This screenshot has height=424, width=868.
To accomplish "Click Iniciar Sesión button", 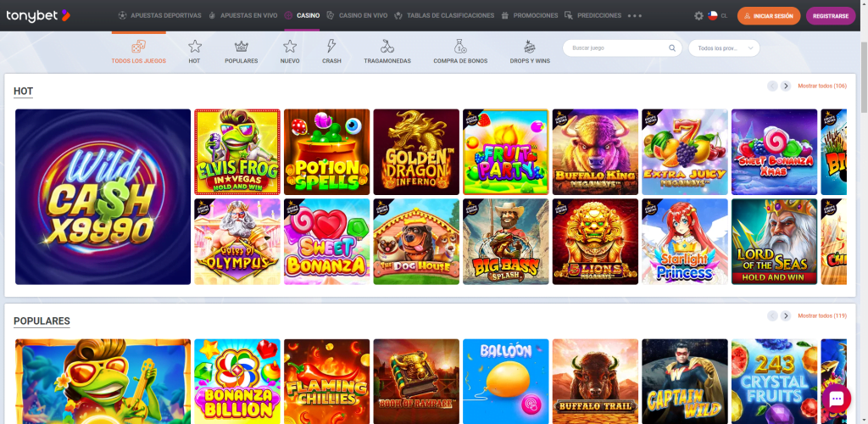I will coord(769,16).
